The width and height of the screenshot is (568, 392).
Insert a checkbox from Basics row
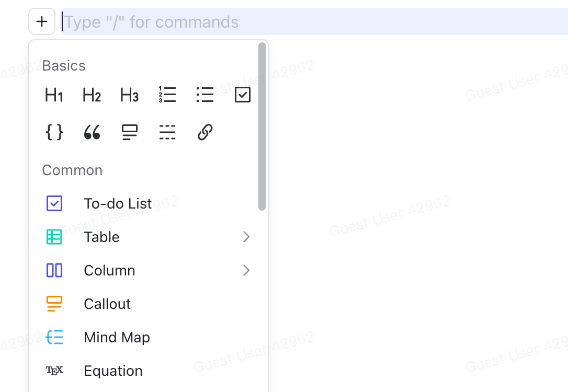243,95
